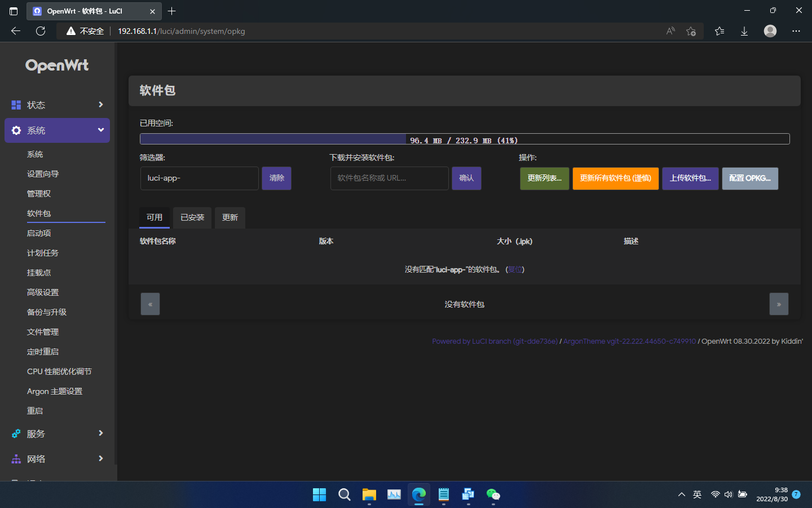812x508 pixels.
Task: Open 定时重启 settings
Action: (43, 352)
